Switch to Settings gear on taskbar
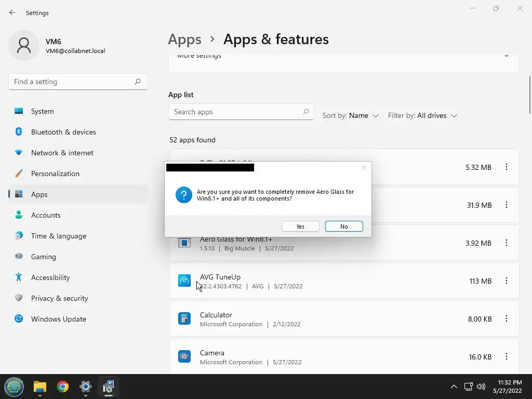This screenshot has width=532, height=399. 86,387
